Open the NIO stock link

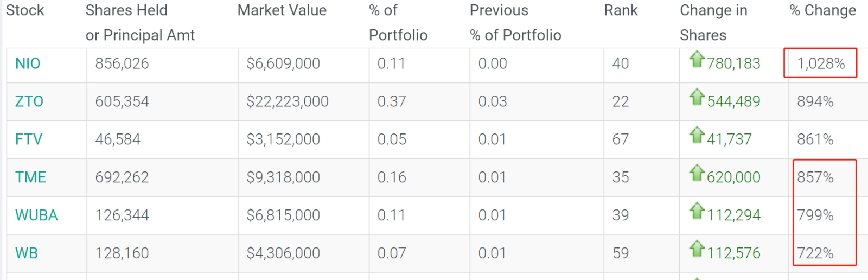(28, 63)
